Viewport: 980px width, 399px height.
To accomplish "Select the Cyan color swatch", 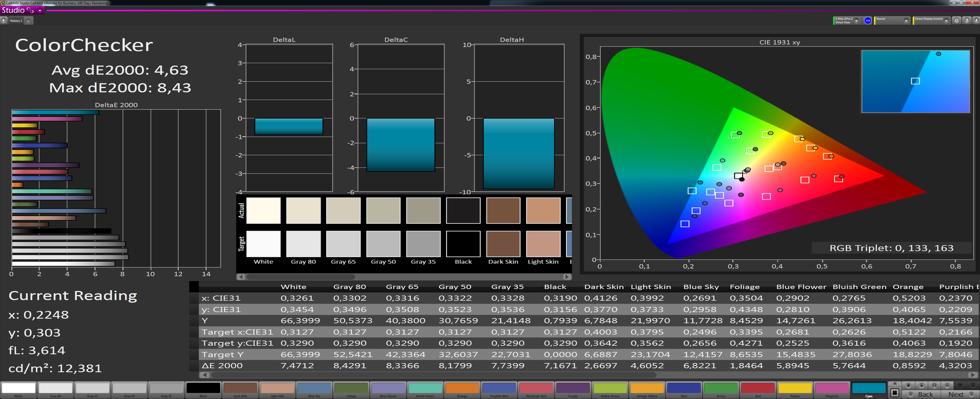I will tap(869, 388).
